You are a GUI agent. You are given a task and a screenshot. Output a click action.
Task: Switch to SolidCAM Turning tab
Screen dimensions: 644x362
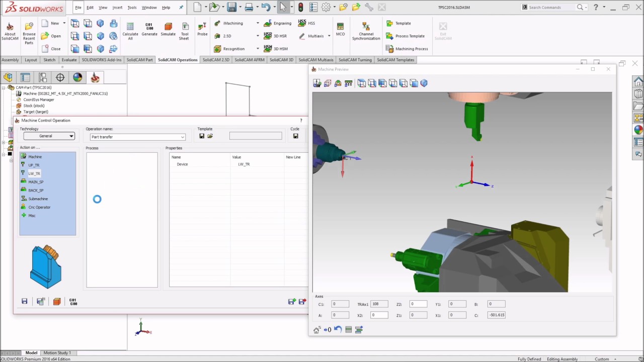355,60
